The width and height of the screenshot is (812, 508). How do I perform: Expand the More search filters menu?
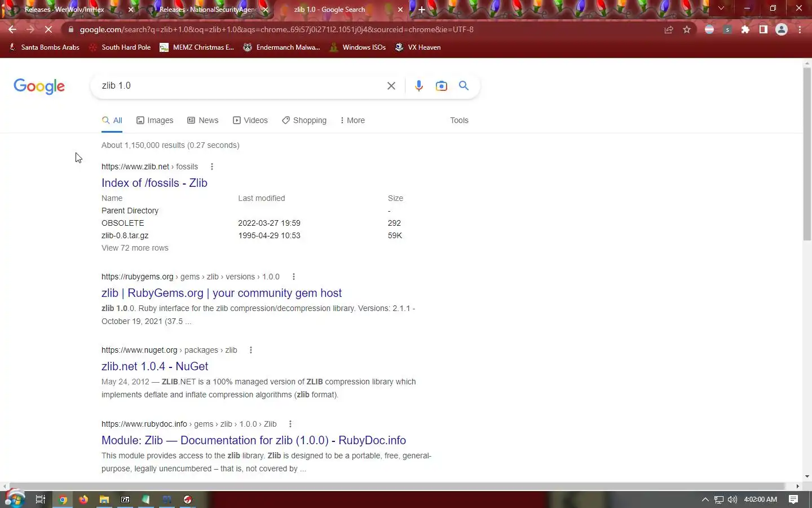click(352, 120)
